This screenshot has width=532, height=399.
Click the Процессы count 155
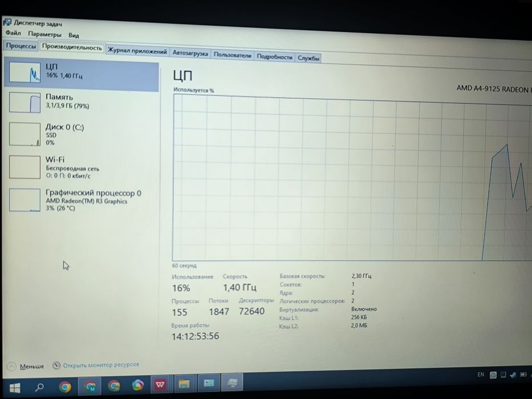click(x=180, y=312)
